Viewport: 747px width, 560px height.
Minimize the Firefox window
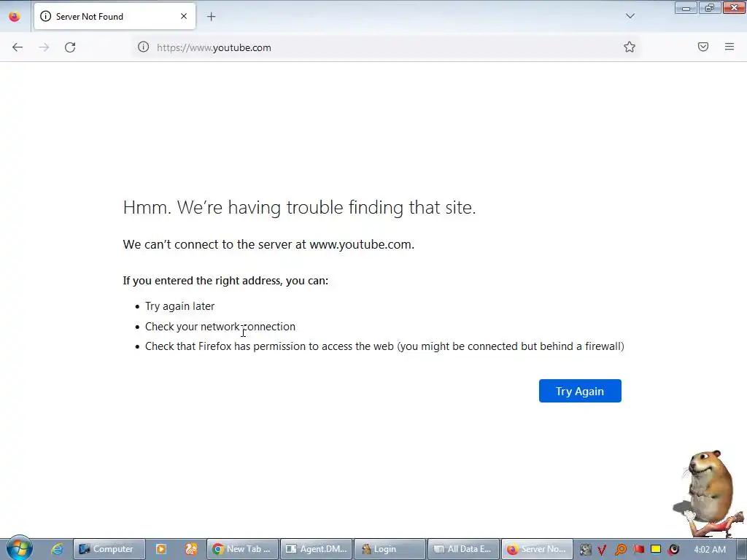686,7
